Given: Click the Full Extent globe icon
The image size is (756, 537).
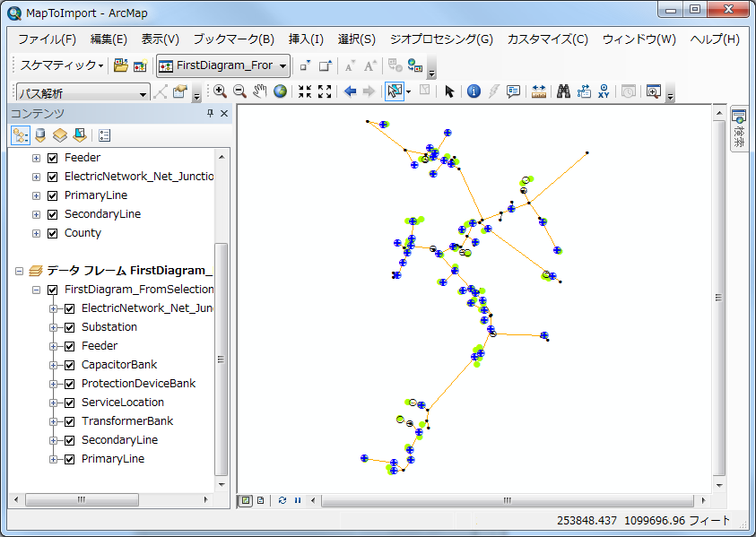Looking at the screenshot, I should [281, 91].
